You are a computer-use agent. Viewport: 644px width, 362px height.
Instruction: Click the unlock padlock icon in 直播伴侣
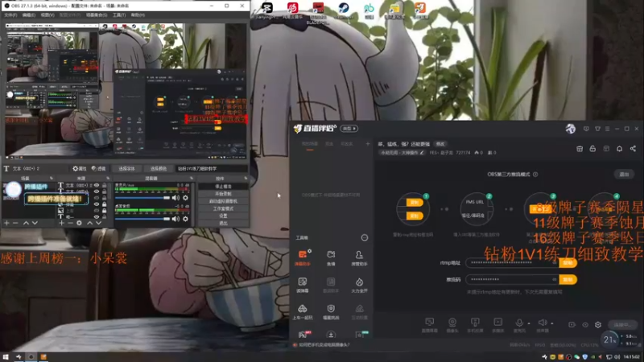[592, 149]
